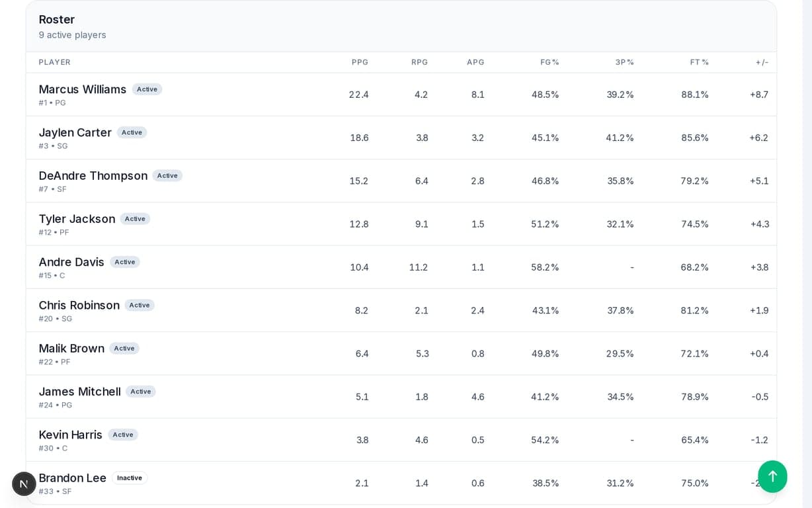Click the 3P% column header
Screen dimensions: 812x508
(x=624, y=62)
